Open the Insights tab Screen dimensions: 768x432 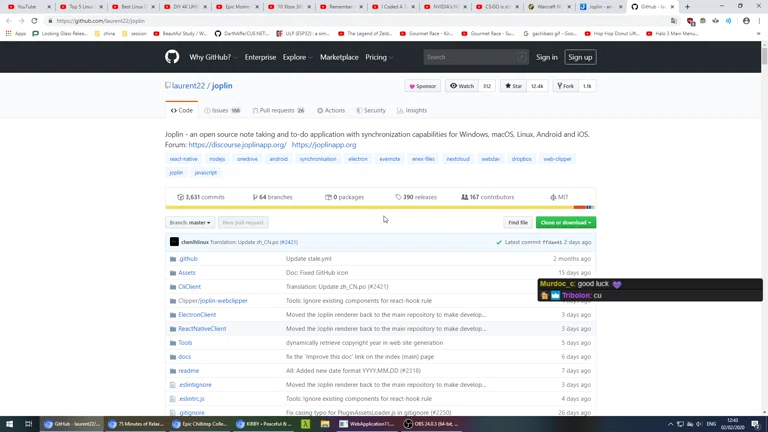coord(412,111)
